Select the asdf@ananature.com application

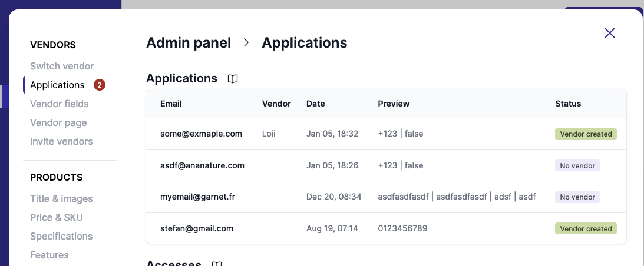[202, 165]
